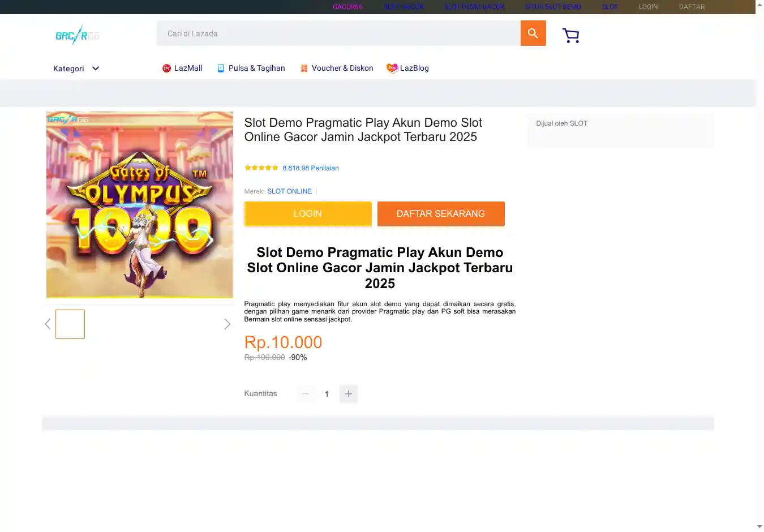Open the 8.818.98 Penilaian reviews link
764x532 pixels.
coord(311,168)
